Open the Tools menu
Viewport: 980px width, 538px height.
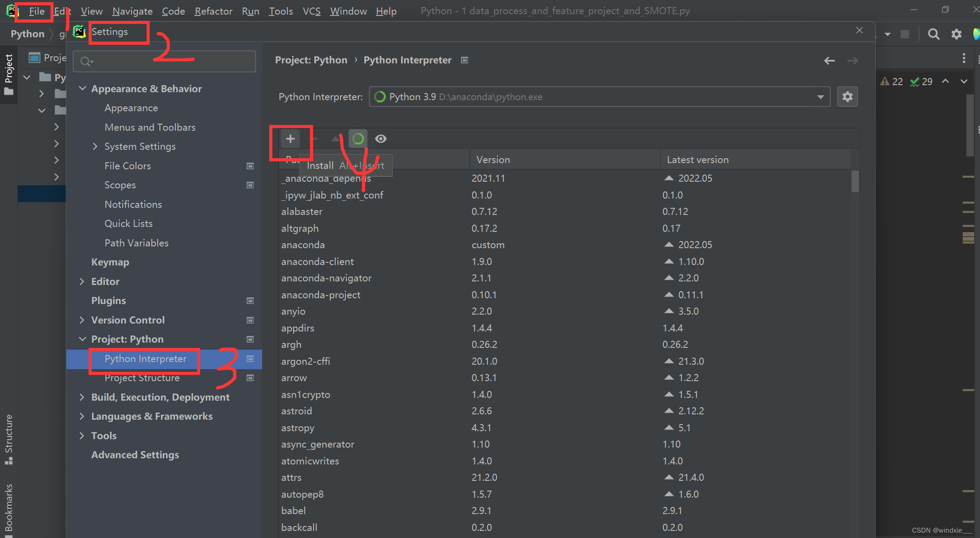(x=281, y=11)
